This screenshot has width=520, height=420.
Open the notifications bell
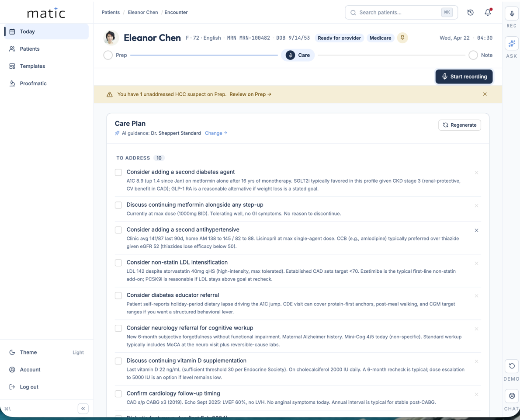[488, 13]
